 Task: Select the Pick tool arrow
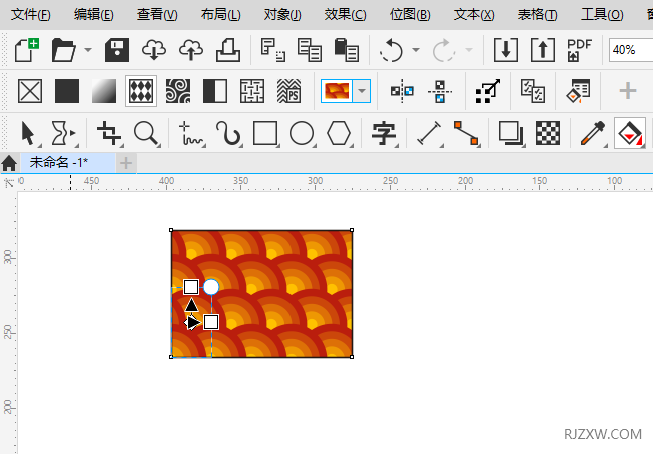point(28,133)
